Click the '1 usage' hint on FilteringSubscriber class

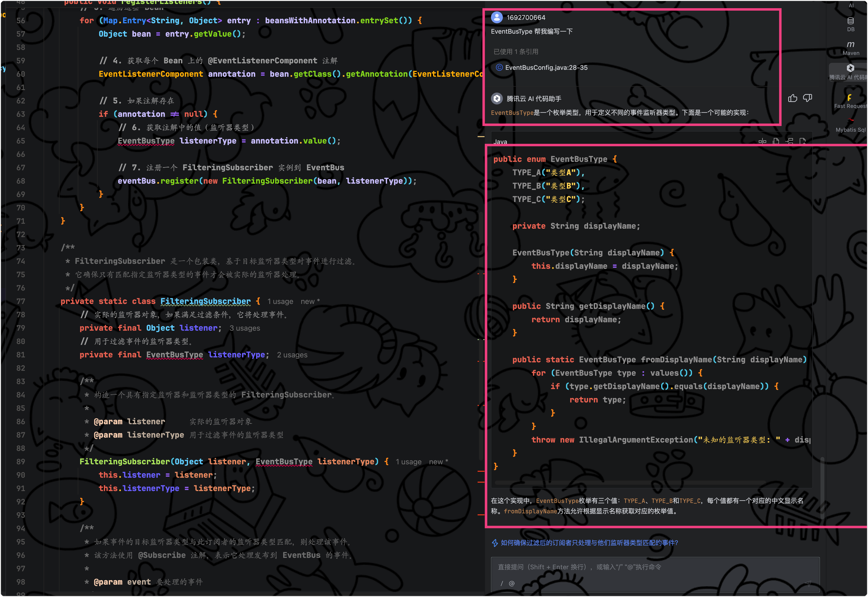(x=280, y=301)
